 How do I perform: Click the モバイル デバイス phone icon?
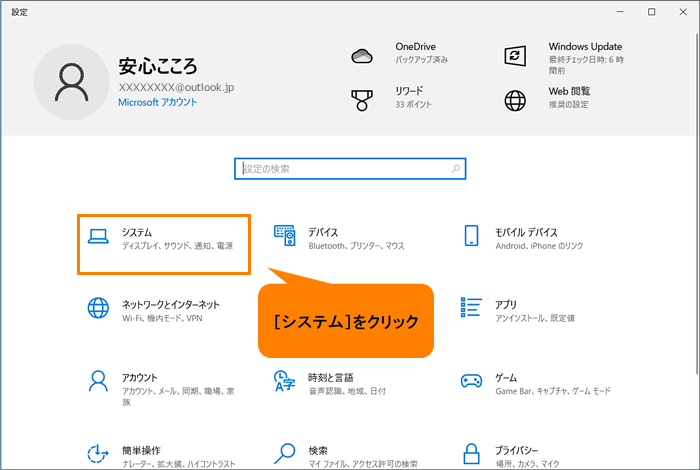click(471, 236)
